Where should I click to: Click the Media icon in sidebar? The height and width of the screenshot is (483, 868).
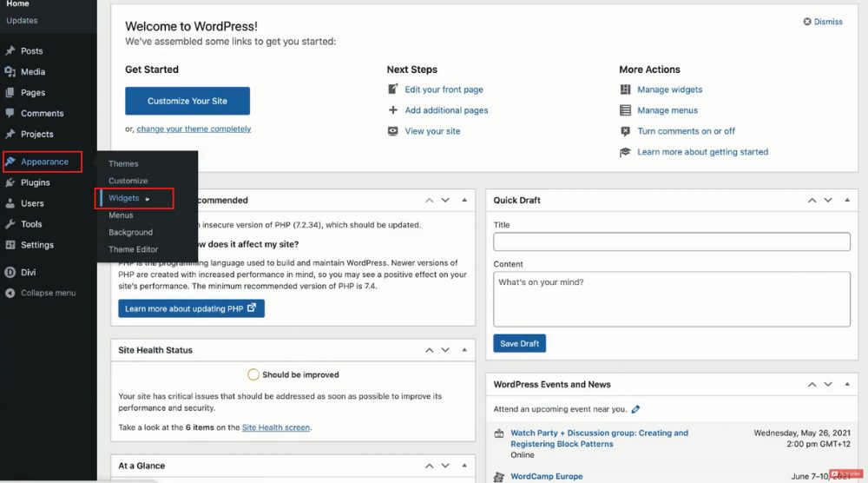coord(10,71)
